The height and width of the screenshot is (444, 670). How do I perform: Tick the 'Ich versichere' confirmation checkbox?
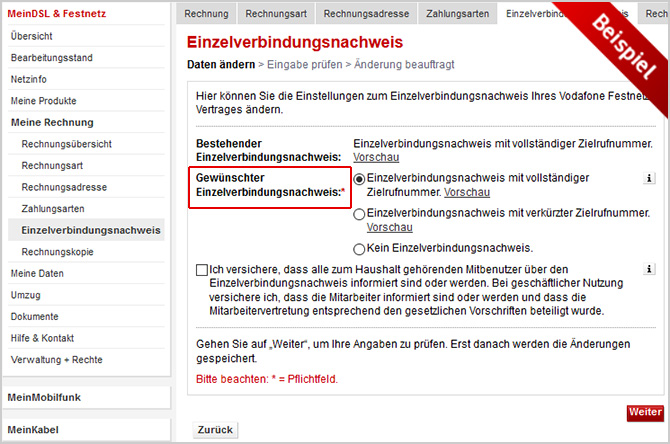click(202, 270)
